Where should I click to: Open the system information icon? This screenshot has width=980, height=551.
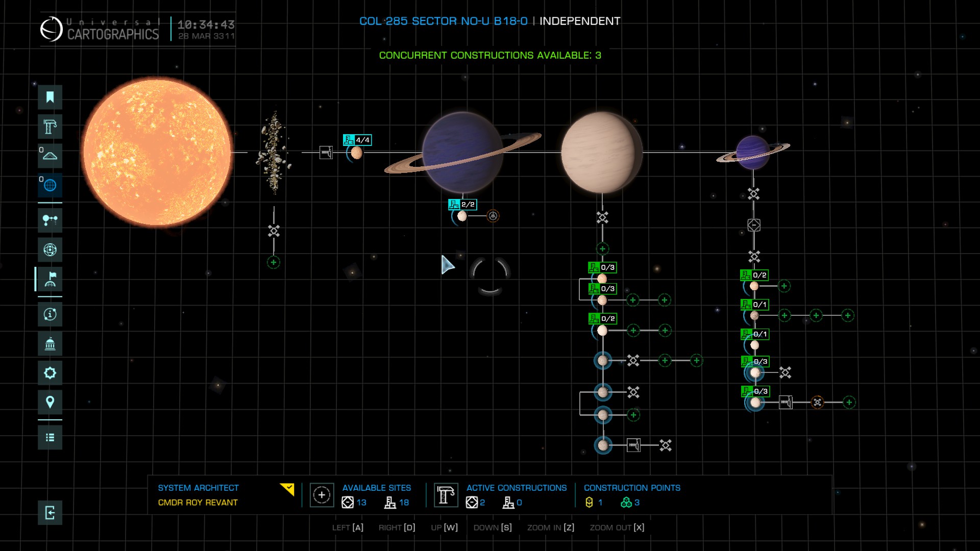50,314
